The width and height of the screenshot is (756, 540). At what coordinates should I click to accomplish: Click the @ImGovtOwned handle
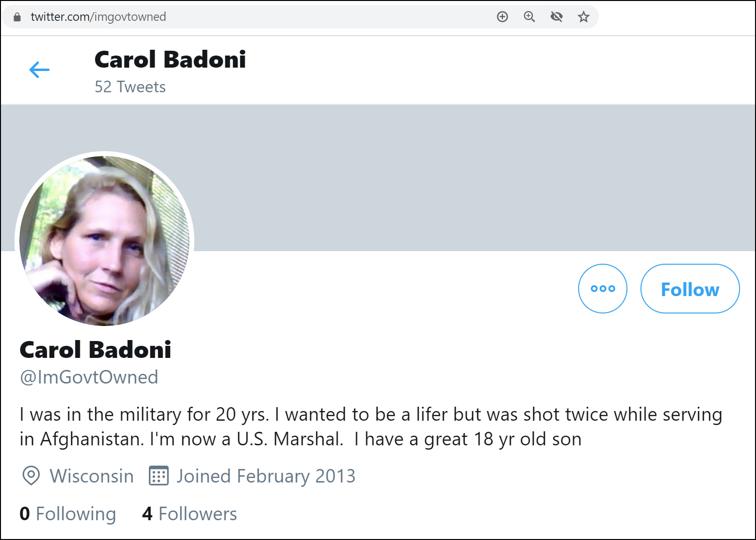click(x=89, y=377)
